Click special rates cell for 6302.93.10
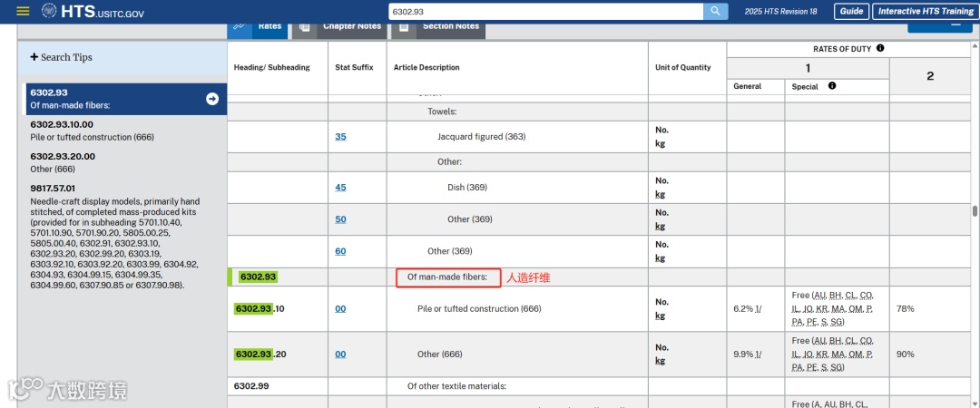 pyautogui.click(x=837, y=308)
